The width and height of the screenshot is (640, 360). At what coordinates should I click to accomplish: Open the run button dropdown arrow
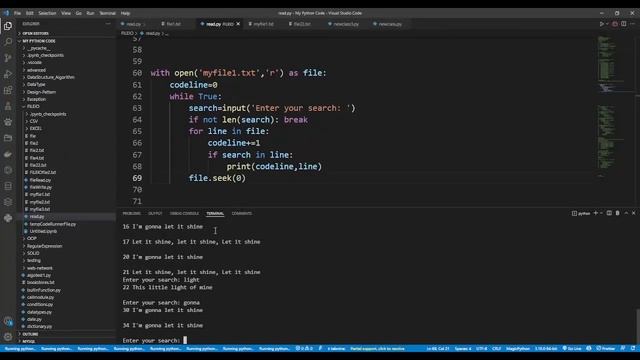[x=607, y=24]
